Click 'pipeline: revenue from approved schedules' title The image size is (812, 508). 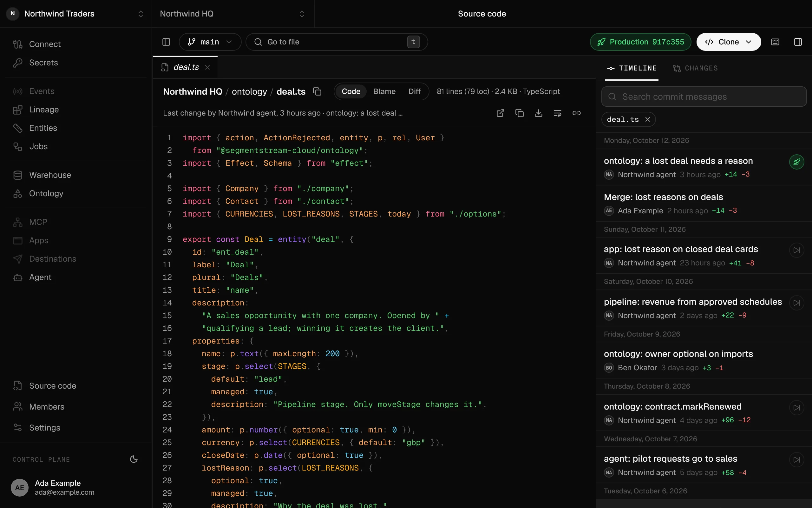693,302
